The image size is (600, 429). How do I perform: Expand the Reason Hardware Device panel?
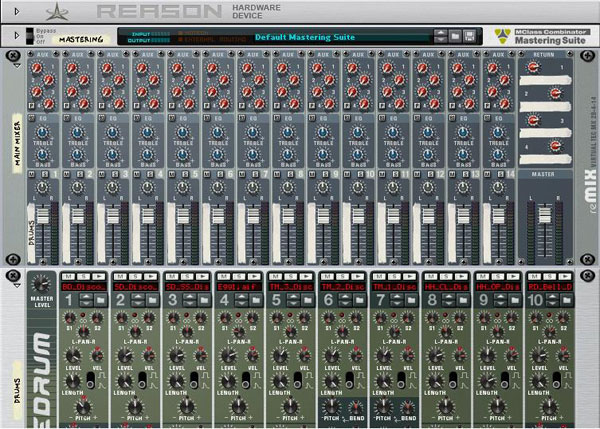16,11
